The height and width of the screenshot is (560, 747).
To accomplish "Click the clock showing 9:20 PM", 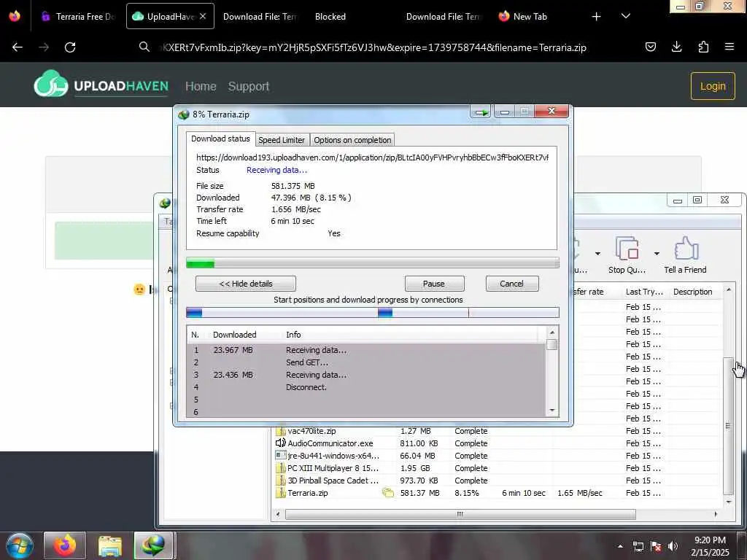I will click(710, 540).
